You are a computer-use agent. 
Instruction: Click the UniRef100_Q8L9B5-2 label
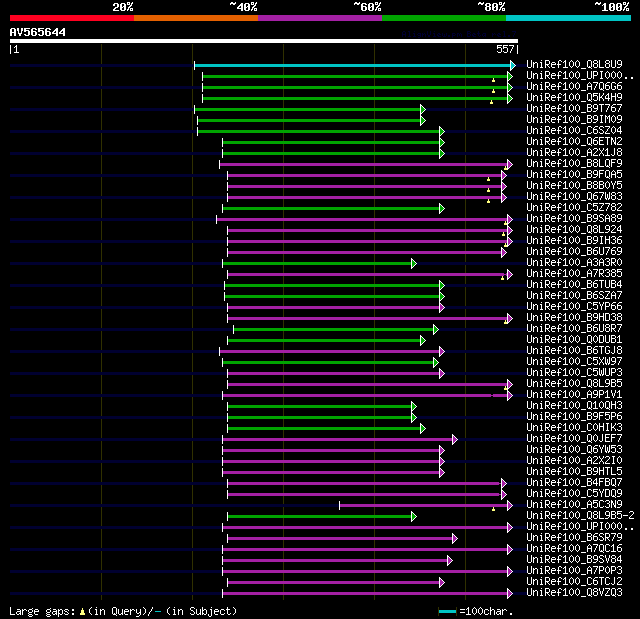(580, 516)
